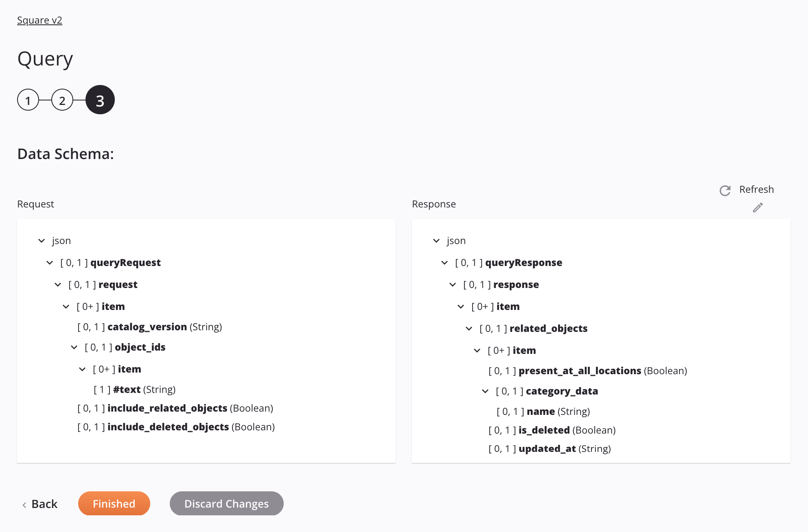
Task: Click the Response panel label tab
Action: [x=434, y=204]
